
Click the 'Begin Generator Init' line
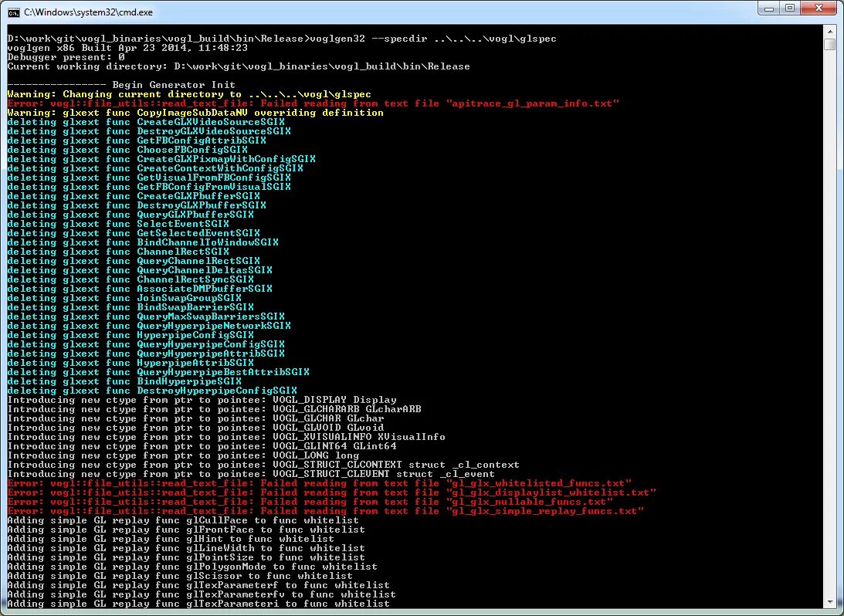(121, 85)
